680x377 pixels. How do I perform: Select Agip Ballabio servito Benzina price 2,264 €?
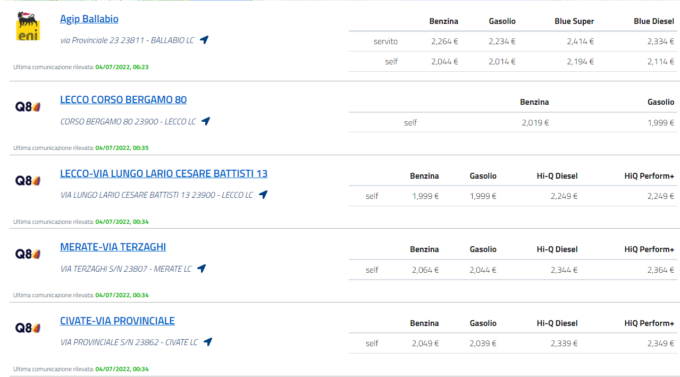coord(445,42)
